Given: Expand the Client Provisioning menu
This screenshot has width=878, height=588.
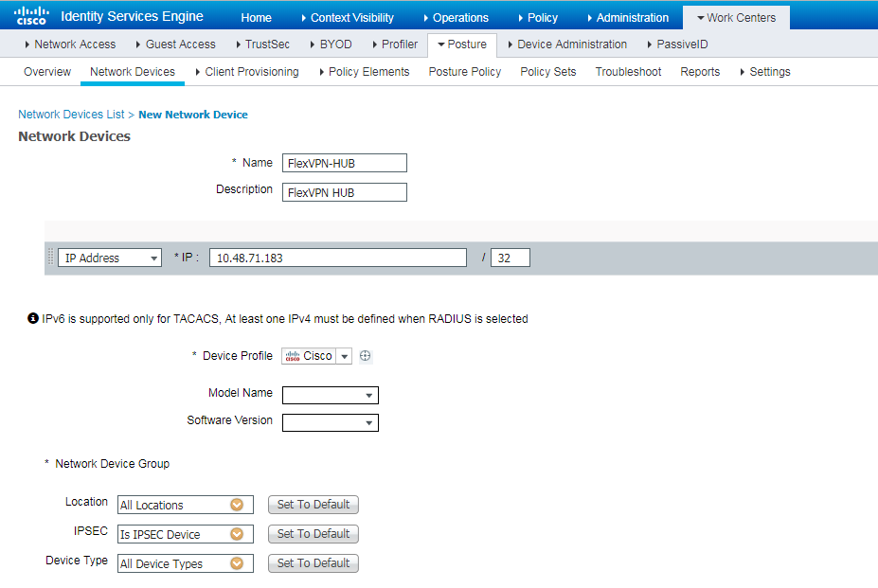Looking at the screenshot, I should (247, 72).
